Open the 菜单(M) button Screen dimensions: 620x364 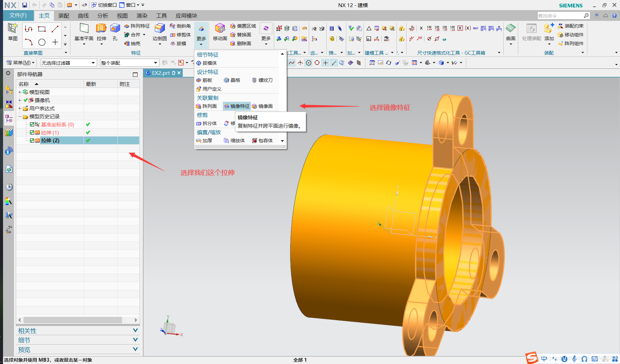(x=20, y=63)
